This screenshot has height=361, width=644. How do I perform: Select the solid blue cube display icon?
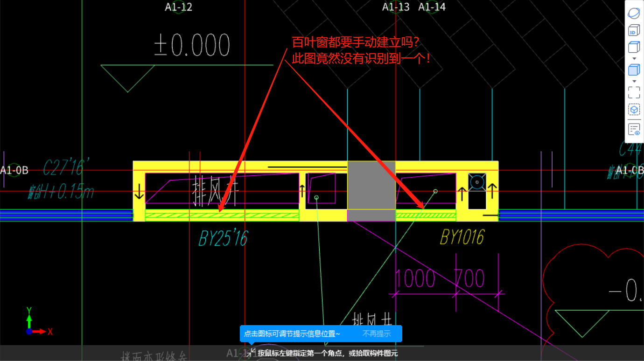pyautogui.click(x=634, y=70)
